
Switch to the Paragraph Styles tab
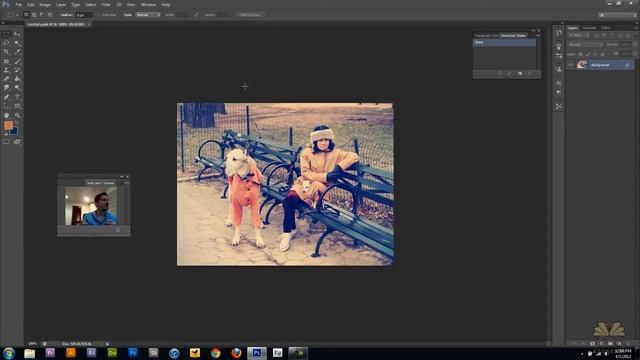[487, 36]
